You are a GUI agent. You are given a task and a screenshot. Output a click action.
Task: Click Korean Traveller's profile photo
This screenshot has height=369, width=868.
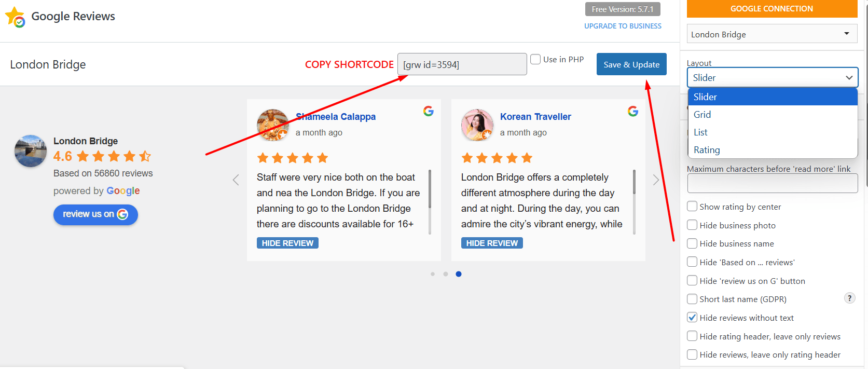[x=477, y=125]
